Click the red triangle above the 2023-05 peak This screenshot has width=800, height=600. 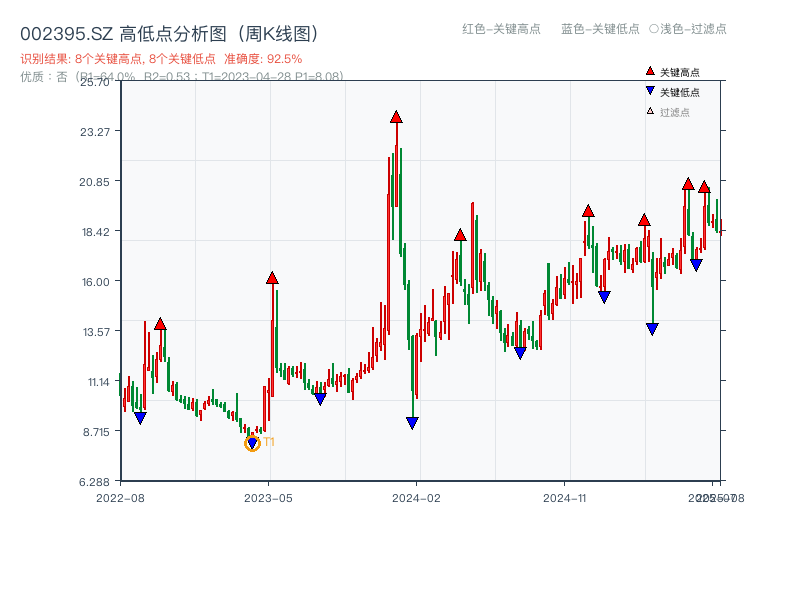270,278
